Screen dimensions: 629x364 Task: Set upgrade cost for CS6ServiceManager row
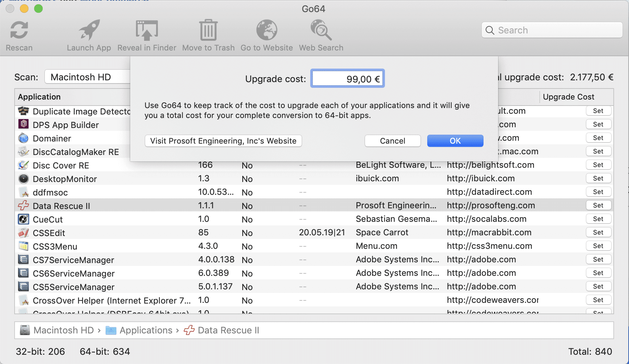(x=598, y=273)
